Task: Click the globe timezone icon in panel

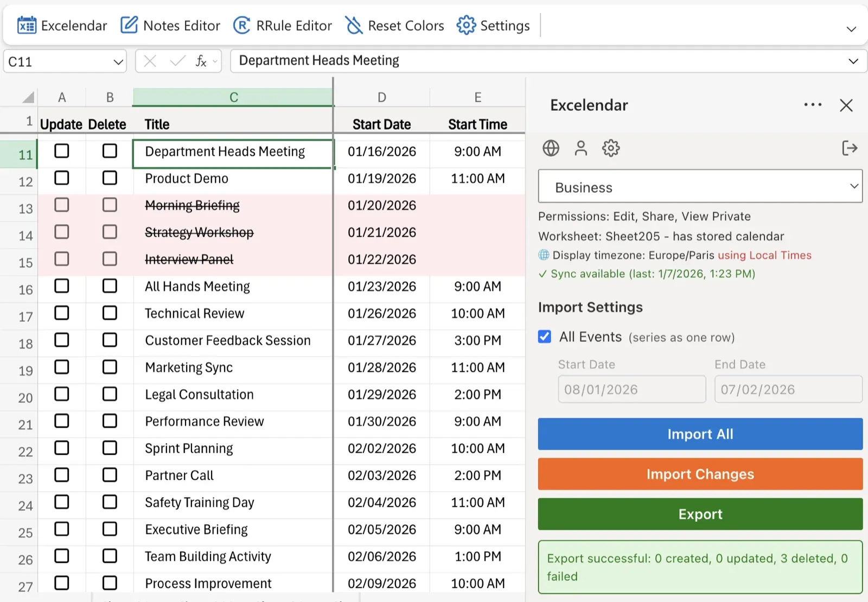Action: coord(551,148)
